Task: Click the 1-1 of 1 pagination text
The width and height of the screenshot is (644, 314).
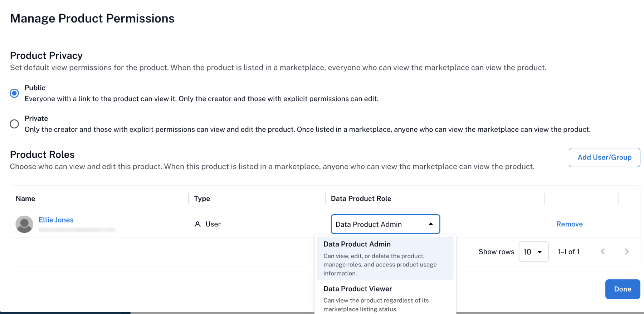Action: click(x=568, y=251)
